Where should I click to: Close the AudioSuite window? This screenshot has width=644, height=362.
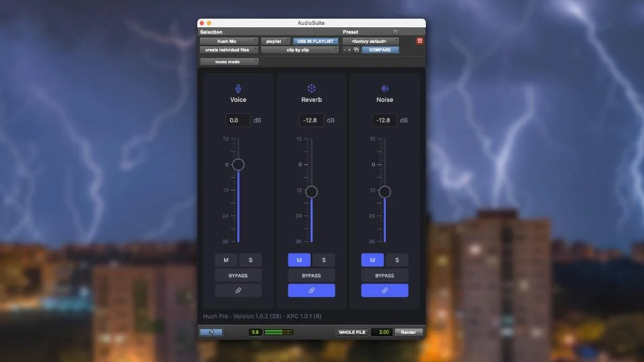click(x=202, y=23)
